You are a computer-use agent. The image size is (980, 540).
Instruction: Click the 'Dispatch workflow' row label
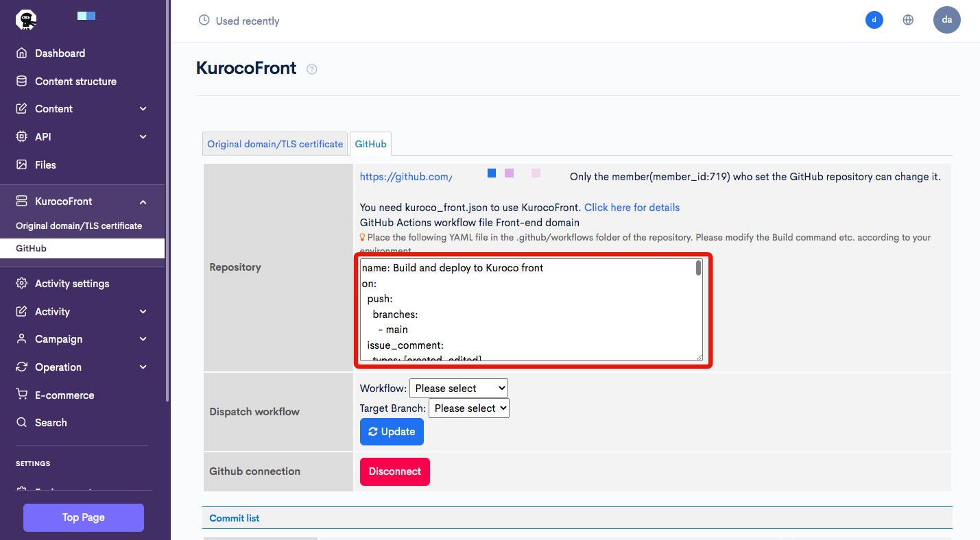tap(254, 412)
